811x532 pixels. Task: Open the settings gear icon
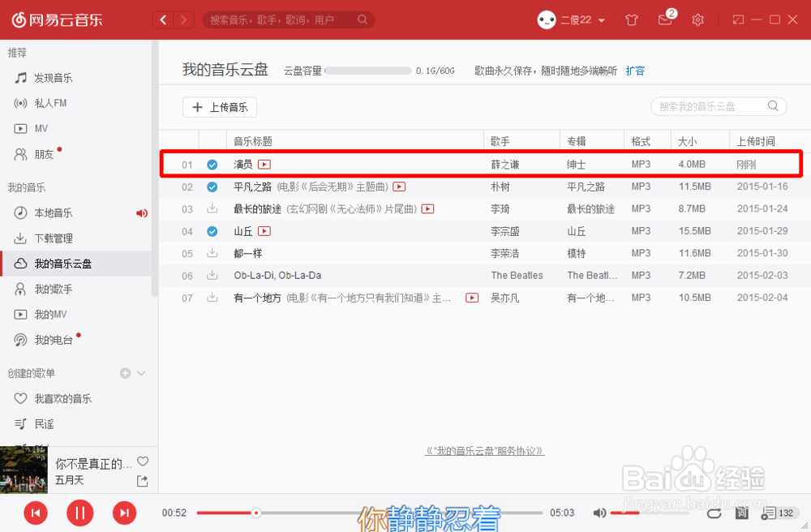click(697, 20)
